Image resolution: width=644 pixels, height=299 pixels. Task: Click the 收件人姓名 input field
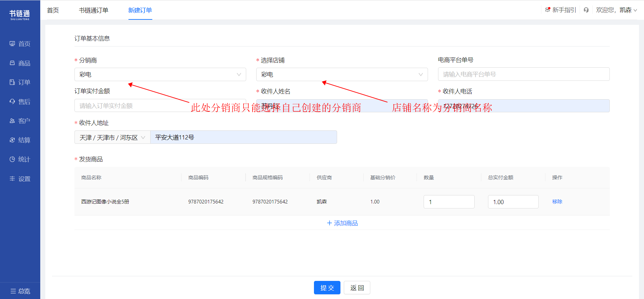[x=342, y=106]
